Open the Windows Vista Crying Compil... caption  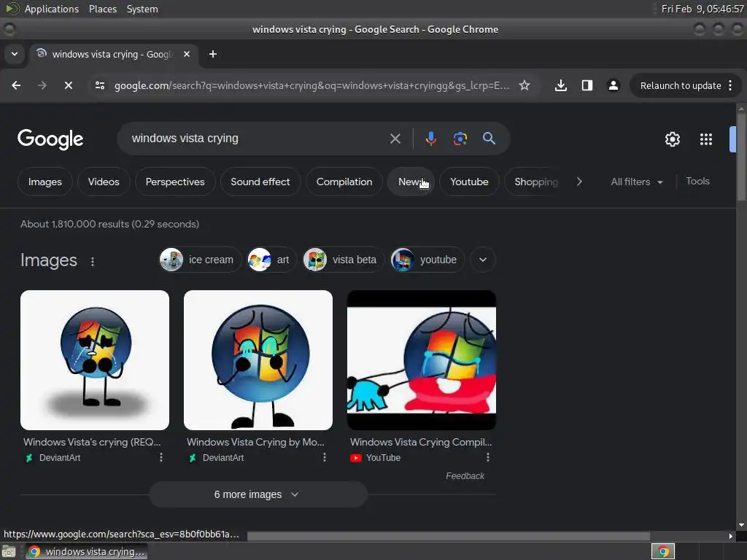(421, 442)
